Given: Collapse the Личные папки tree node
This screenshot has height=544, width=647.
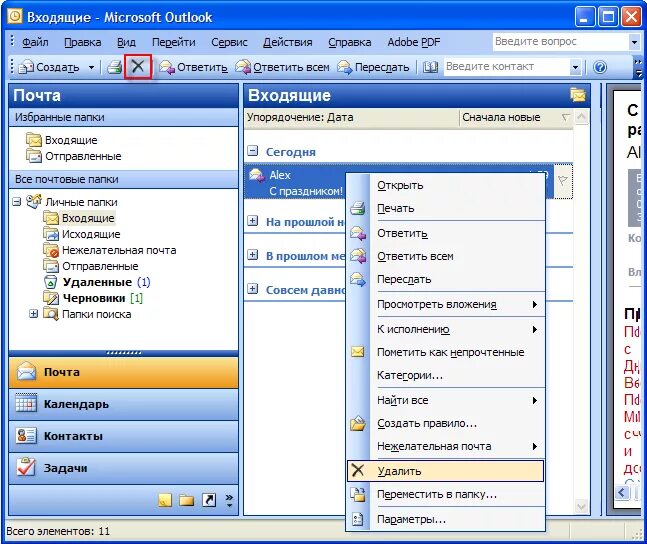Looking at the screenshot, I should [17, 202].
